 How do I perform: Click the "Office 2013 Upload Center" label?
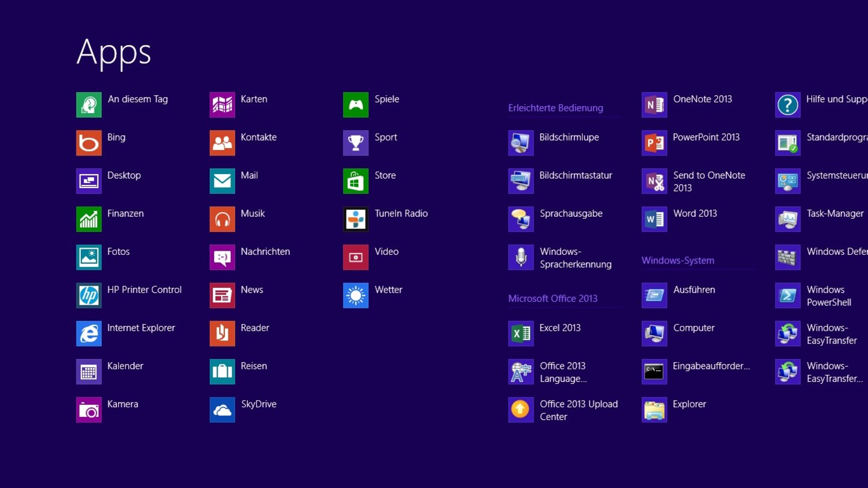(x=579, y=410)
